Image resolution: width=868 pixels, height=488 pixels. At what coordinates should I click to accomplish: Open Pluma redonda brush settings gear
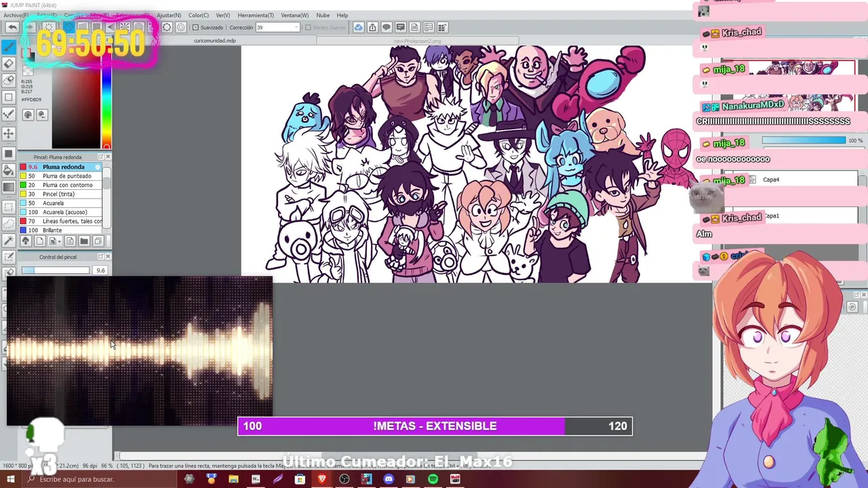point(98,167)
